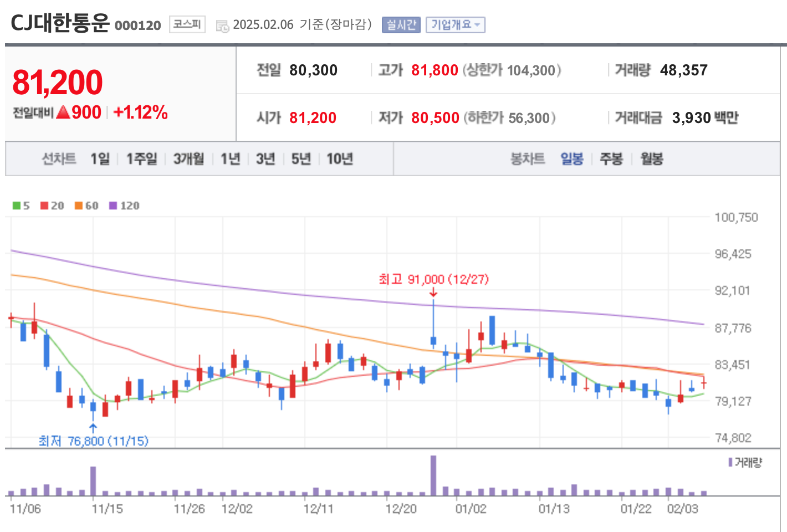
Task: Click the 고가 value 81,800
Action: coord(435,70)
